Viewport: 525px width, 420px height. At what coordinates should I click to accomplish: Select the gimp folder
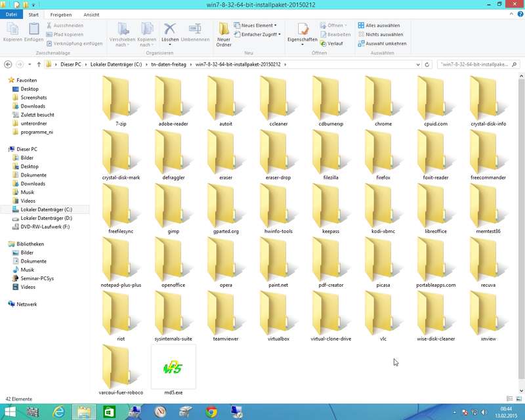point(173,209)
